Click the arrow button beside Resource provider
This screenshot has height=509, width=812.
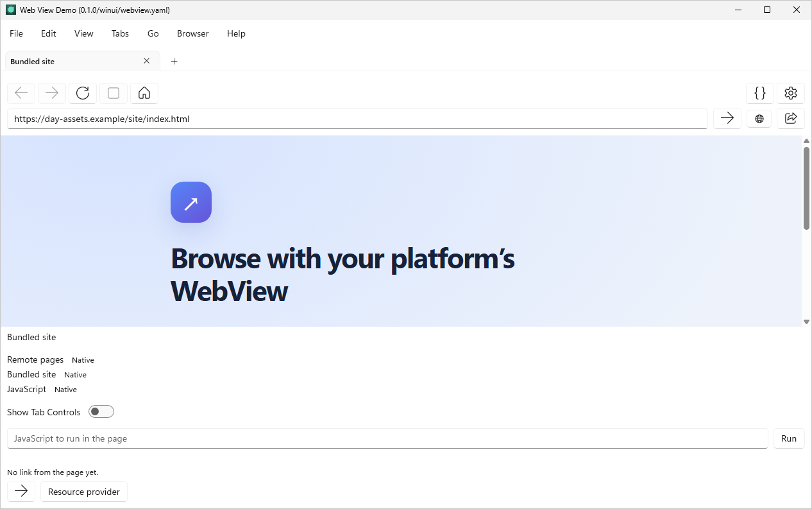(x=21, y=491)
